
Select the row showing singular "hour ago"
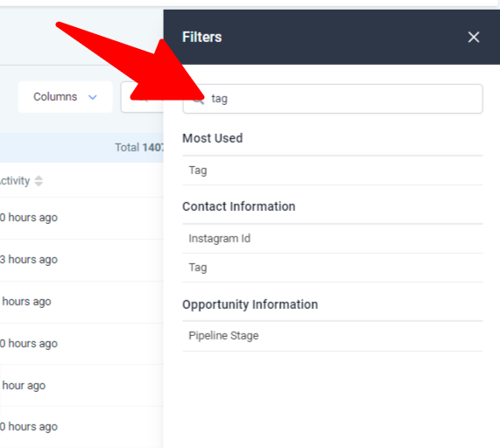click(x=81, y=386)
